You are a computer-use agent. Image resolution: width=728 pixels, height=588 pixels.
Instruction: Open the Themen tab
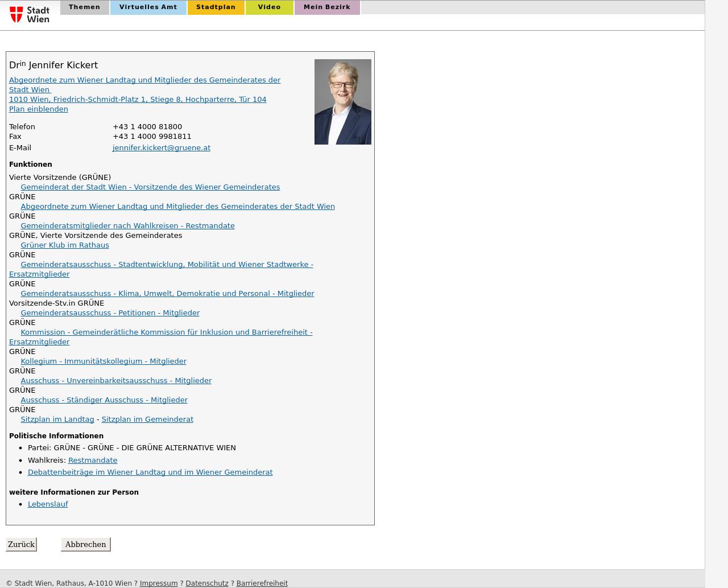coord(84,7)
